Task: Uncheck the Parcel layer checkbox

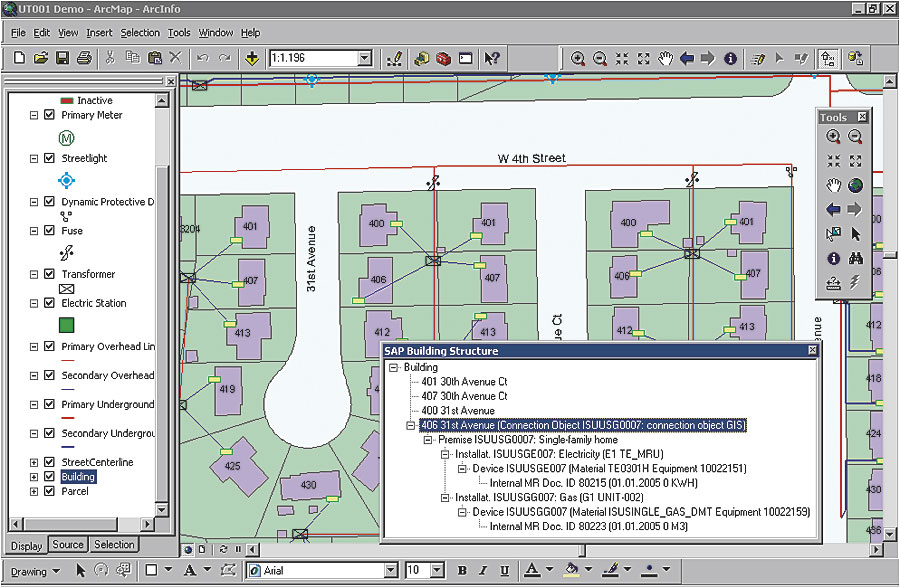Action: [x=49, y=491]
